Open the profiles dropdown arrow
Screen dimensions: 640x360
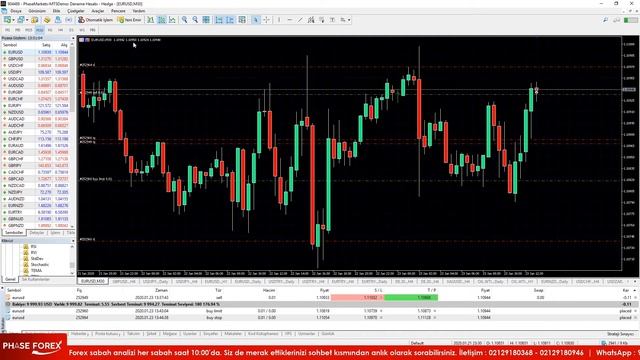[27, 20]
